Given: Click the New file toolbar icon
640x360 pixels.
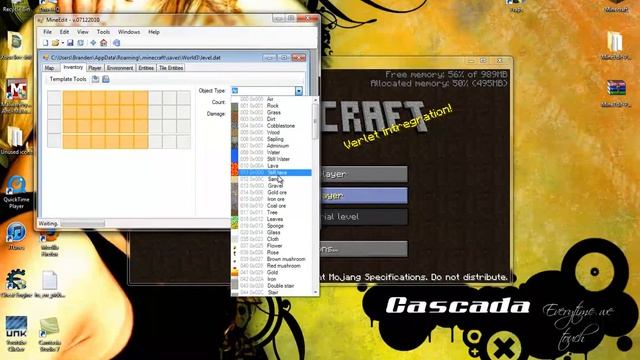Looking at the screenshot, I should [x=46, y=43].
